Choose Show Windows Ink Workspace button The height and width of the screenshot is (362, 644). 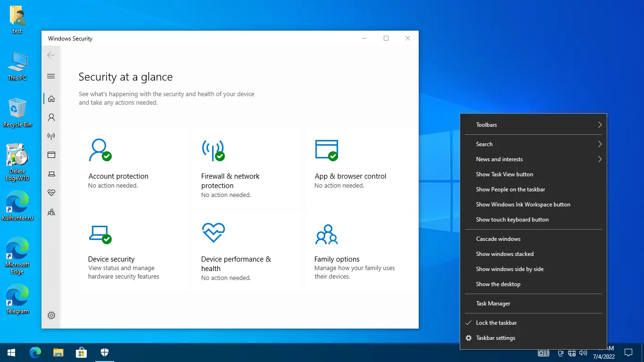pos(533,205)
